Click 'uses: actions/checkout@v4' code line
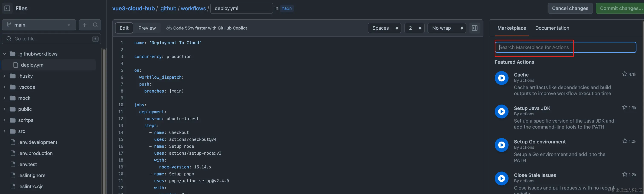Screen dimensions: 644x194 pos(185,139)
